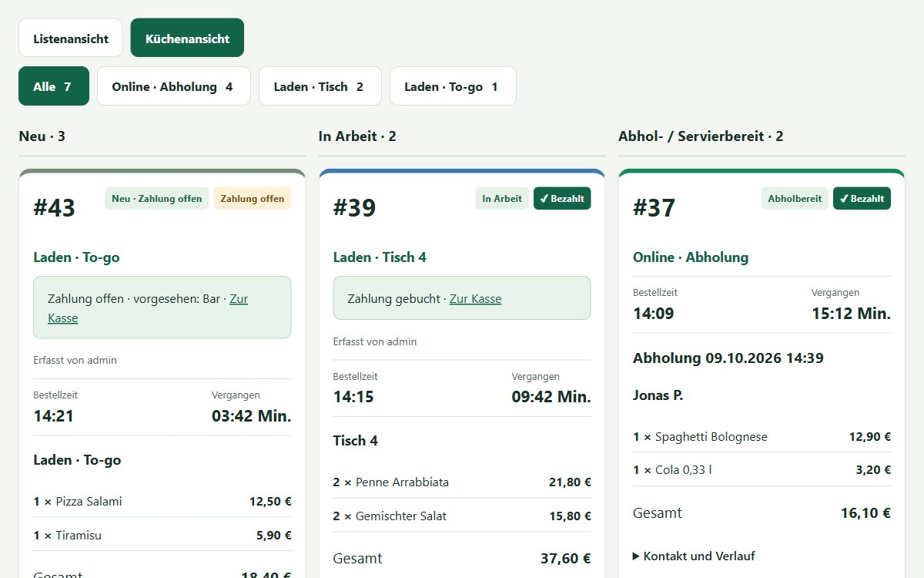Click the Bezahlt checkmark badge on order #39
Image resolution: width=924 pixels, height=578 pixels.
[x=562, y=198]
